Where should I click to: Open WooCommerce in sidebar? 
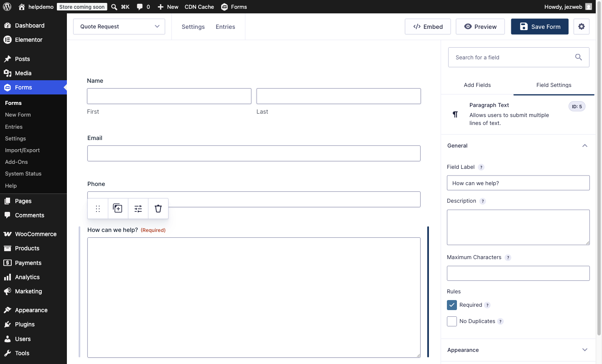coord(33,234)
